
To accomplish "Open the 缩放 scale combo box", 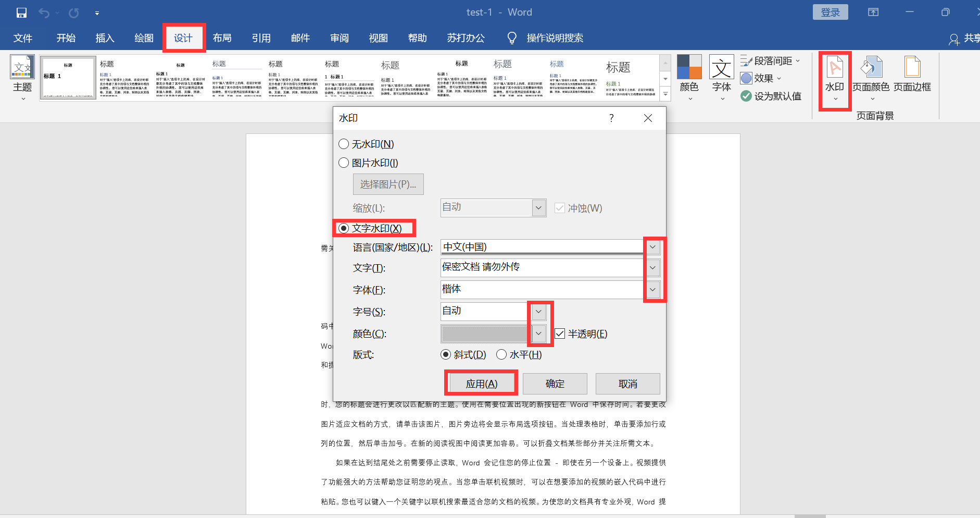I will tap(493, 207).
